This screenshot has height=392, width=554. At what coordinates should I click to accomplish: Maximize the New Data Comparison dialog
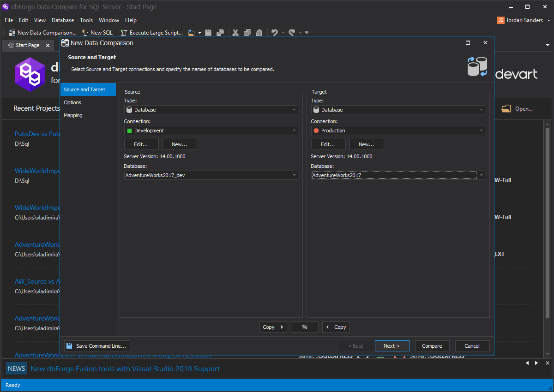pyautogui.click(x=468, y=42)
